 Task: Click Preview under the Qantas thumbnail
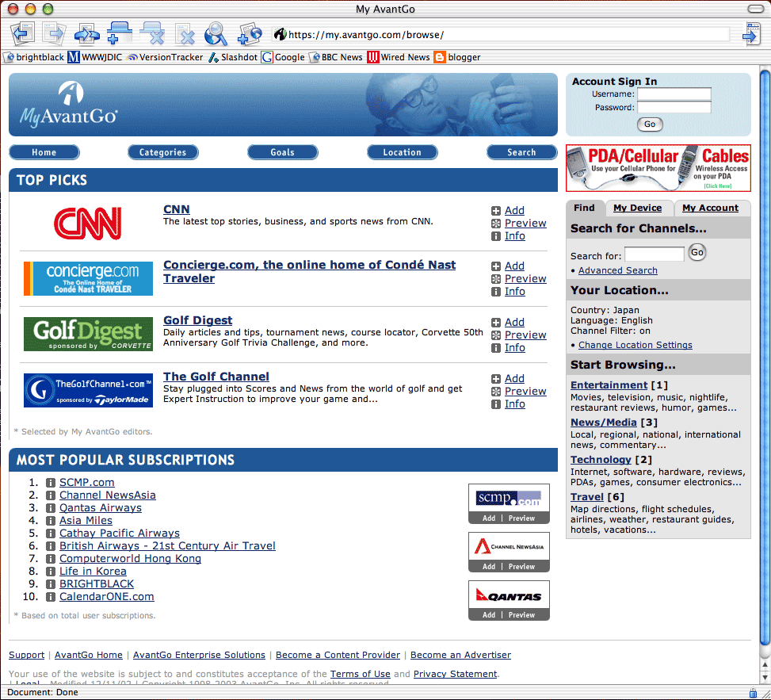point(521,615)
